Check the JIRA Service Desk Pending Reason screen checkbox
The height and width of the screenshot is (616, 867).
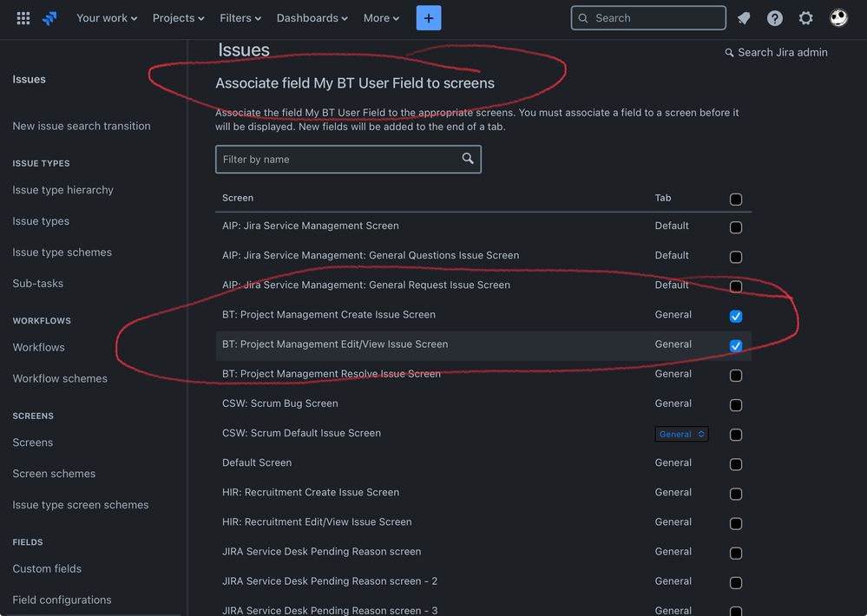pyautogui.click(x=735, y=554)
